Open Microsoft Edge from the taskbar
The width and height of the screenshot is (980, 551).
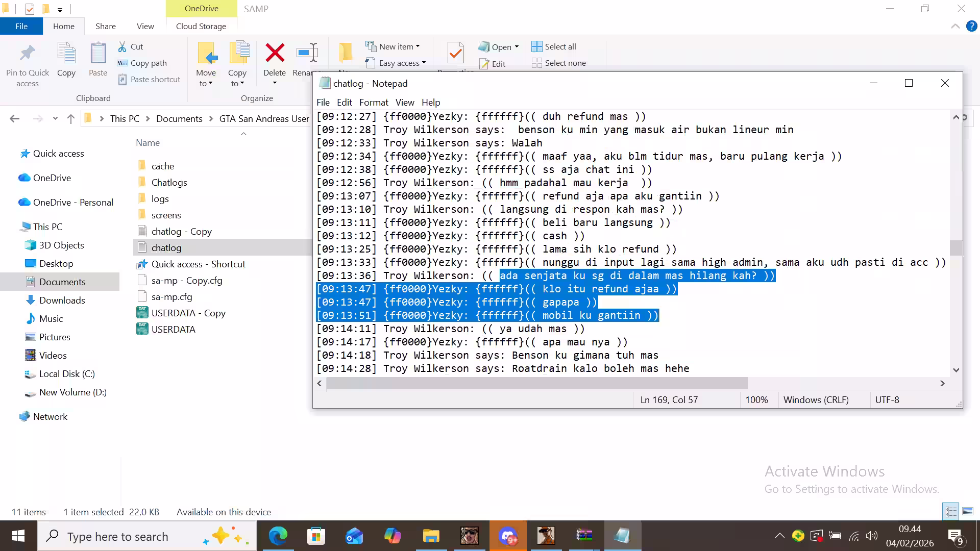click(278, 536)
